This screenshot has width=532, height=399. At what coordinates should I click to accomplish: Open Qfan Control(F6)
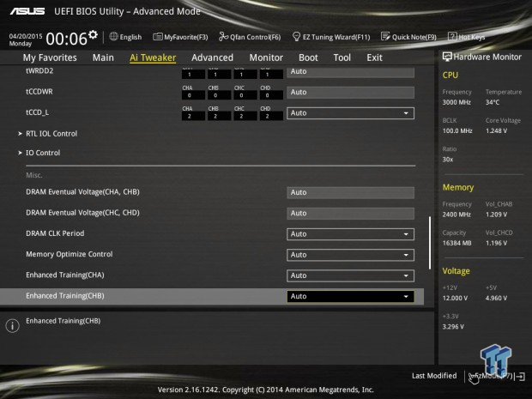coord(250,37)
